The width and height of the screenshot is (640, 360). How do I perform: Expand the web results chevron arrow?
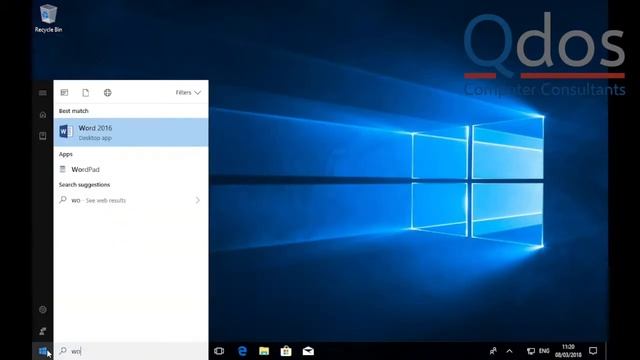[x=198, y=200]
